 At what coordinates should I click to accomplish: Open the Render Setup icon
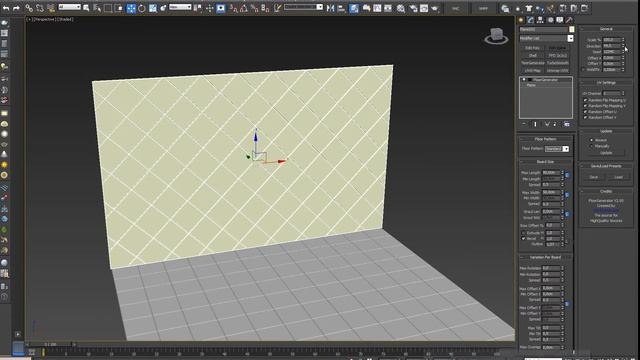pos(413,8)
